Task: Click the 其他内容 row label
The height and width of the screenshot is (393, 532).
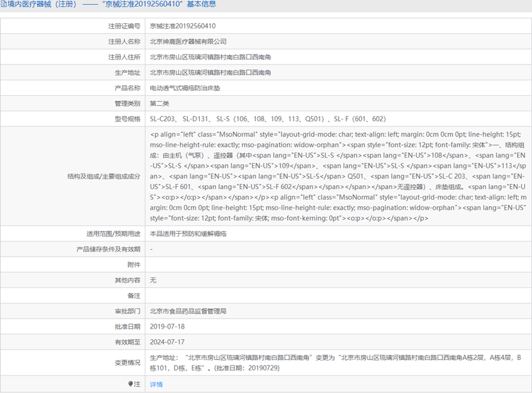Action: [x=127, y=280]
